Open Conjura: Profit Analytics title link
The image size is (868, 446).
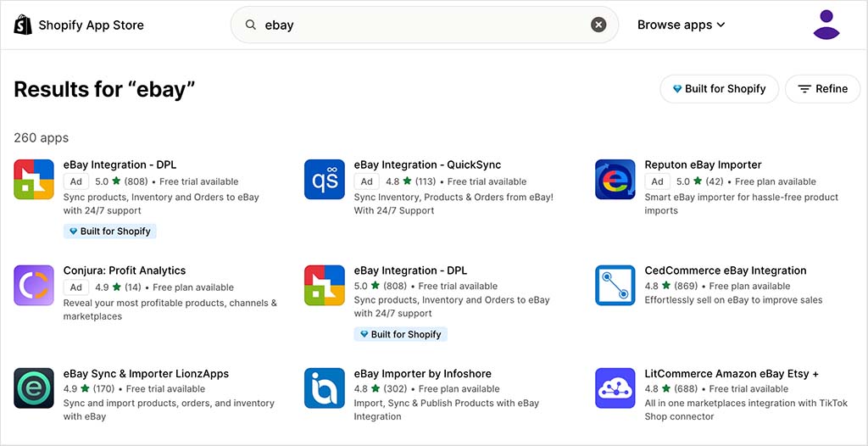(125, 271)
